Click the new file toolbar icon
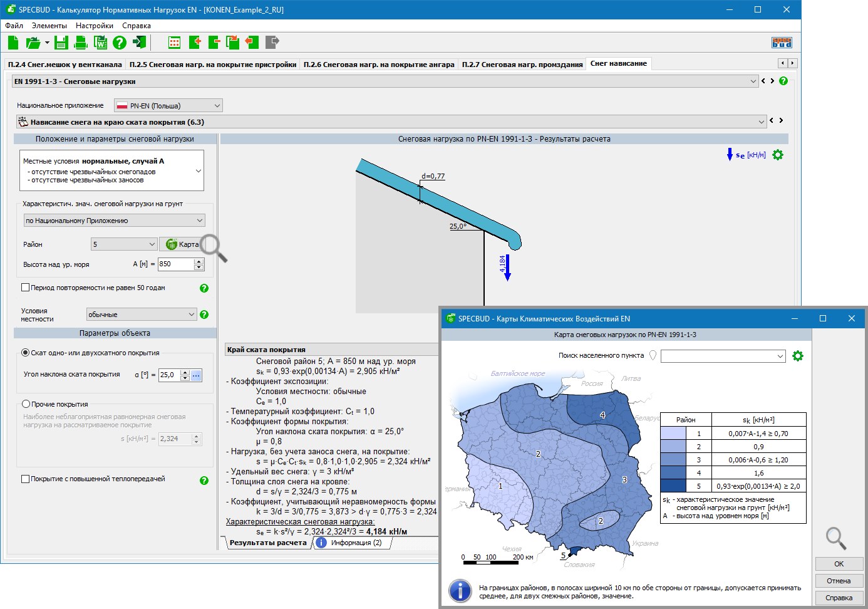 pyautogui.click(x=13, y=43)
